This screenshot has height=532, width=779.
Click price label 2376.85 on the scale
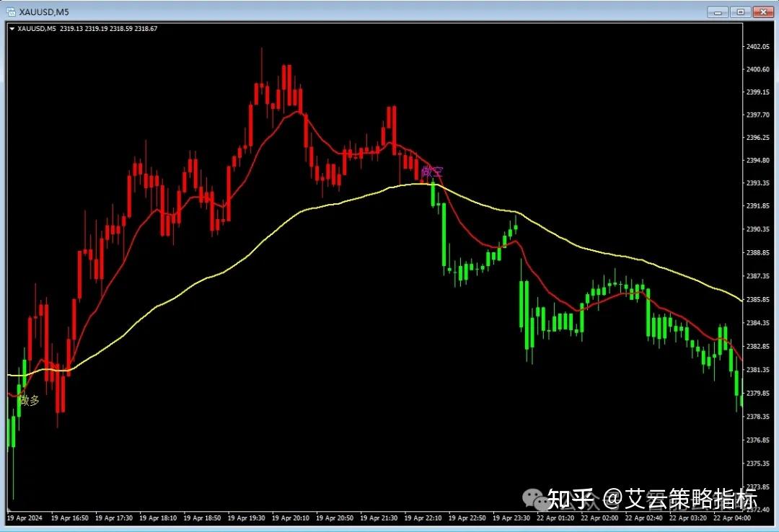tap(757, 440)
